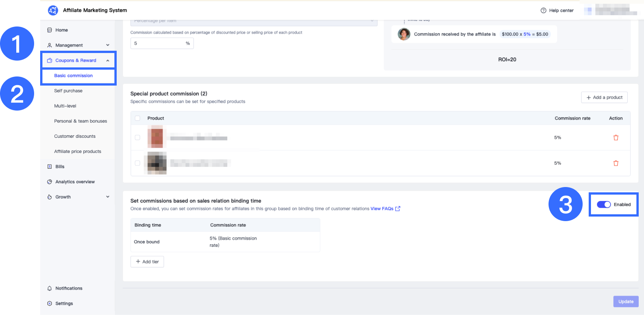Expand the Growth menu chevron
This screenshot has width=644, height=315.
pyautogui.click(x=108, y=197)
